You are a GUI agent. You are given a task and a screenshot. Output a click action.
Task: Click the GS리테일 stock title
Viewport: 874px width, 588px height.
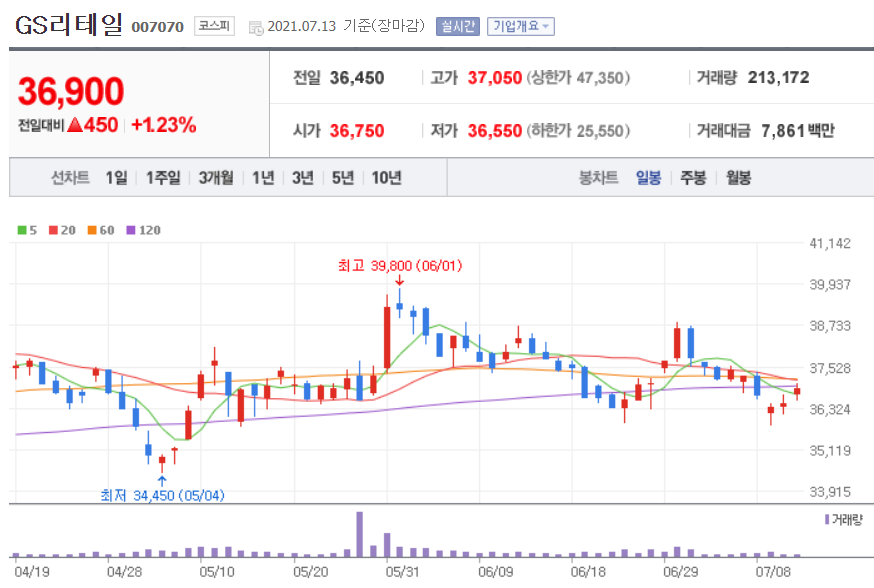(x=69, y=25)
